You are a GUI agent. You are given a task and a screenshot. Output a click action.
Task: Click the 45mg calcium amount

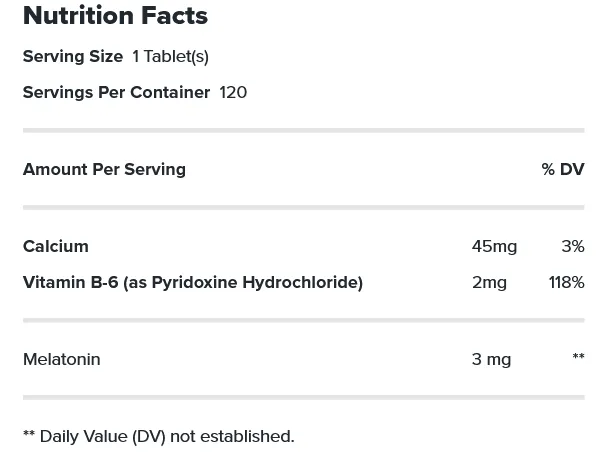[494, 247]
